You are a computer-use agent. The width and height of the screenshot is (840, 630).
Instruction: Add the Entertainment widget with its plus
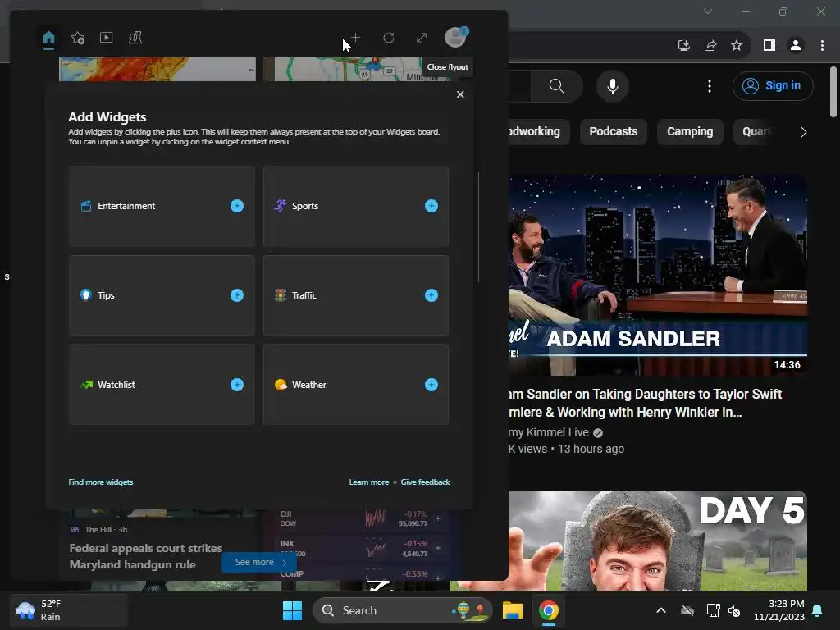[x=237, y=206]
